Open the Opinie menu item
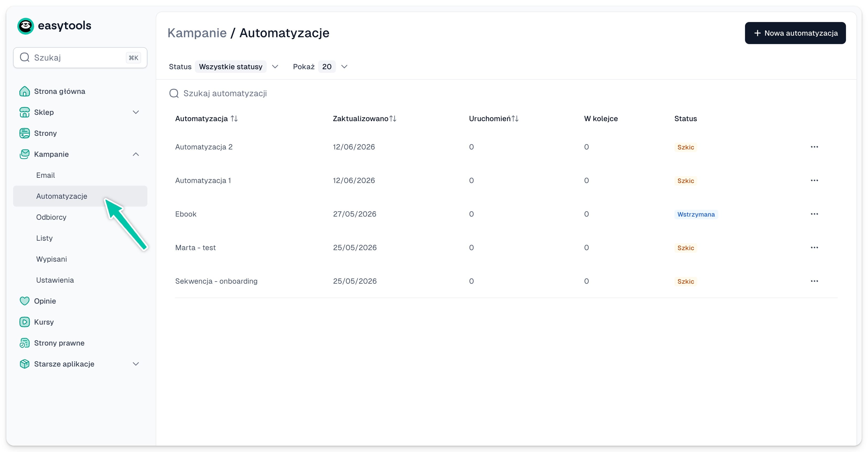The image size is (868, 452). tap(80, 301)
